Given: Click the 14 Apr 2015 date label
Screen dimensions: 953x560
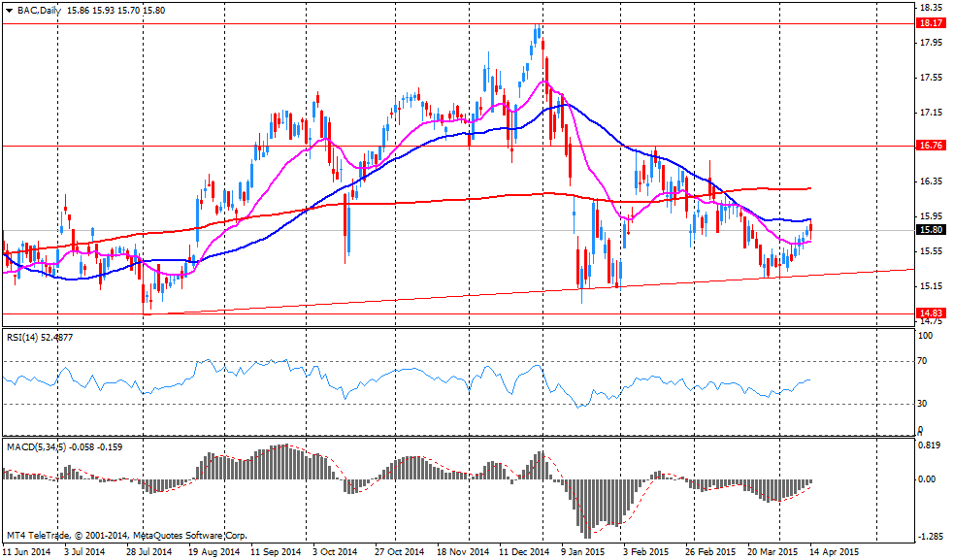Looking at the screenshot, I should 834,552.
